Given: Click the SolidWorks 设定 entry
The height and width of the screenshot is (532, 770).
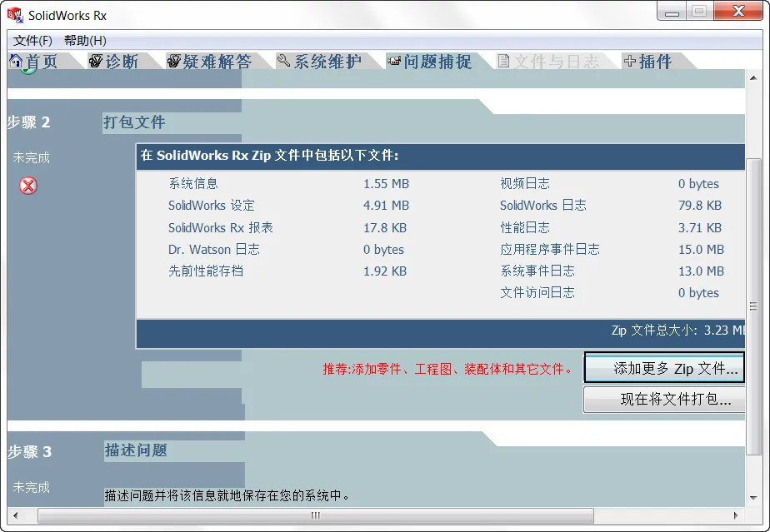Looking at the screenshot, I should click(x=211, y=205).
